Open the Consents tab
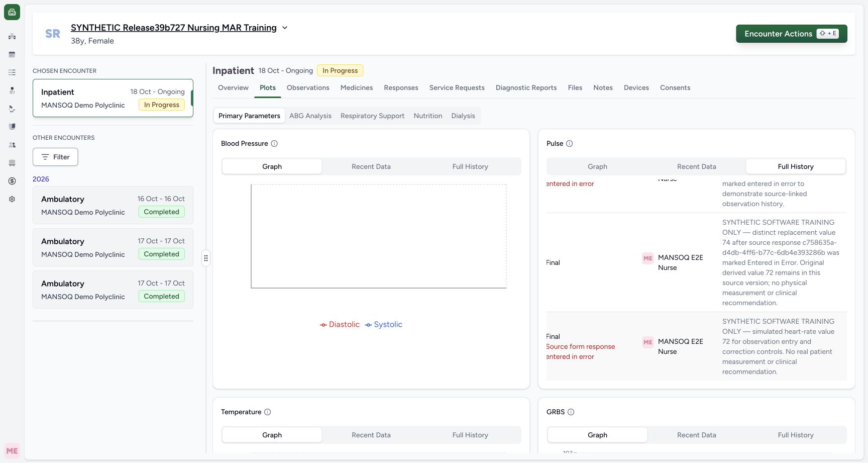Screen dimensions: 868x463 (x=675, y=87)
